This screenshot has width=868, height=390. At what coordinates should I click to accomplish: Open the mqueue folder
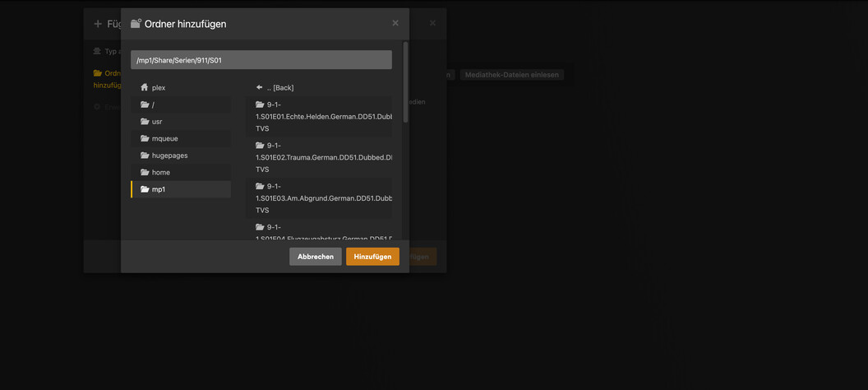pos(181,138)
